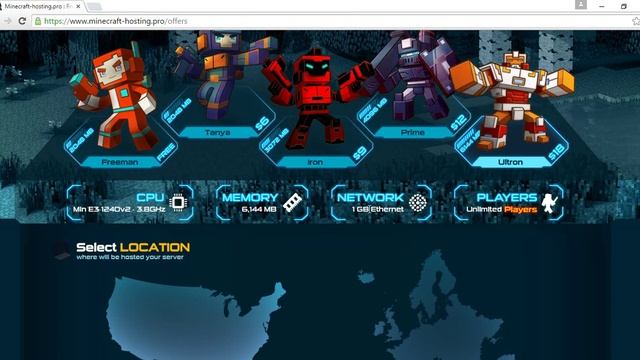640x360 pixels.
Task: Select the Ultron $18 plan
Action: pyautogui.click(x=510, y=162)
